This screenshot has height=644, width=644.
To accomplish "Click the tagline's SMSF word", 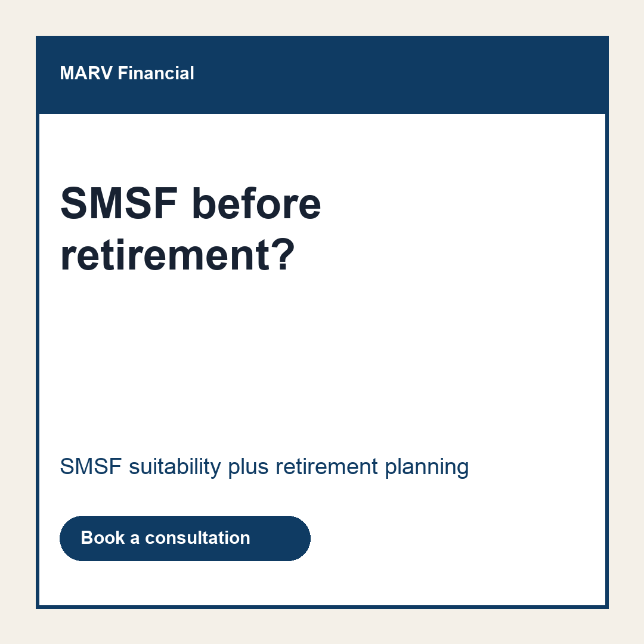I will pos(91,467).
